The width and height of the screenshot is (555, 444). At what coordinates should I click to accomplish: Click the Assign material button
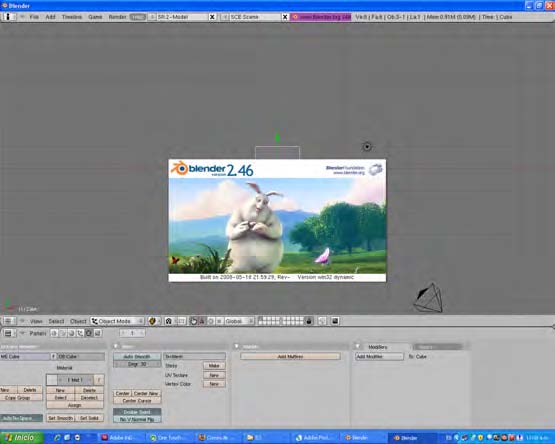[x=75, y=405]
